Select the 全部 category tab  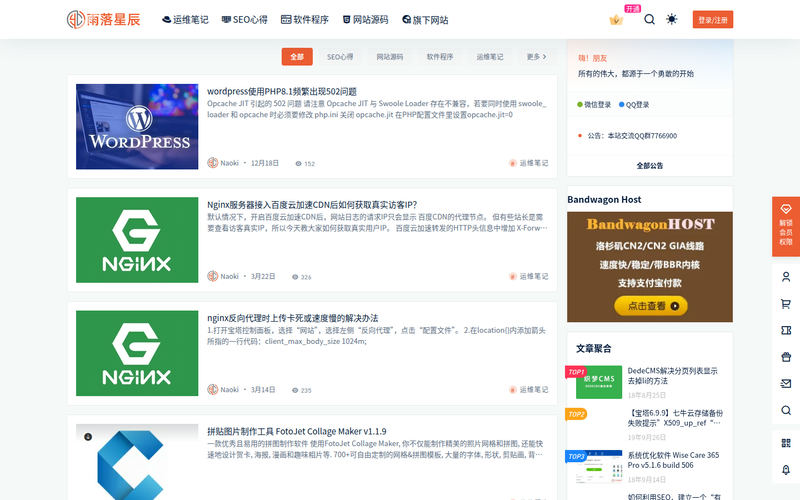click(297, 57)
